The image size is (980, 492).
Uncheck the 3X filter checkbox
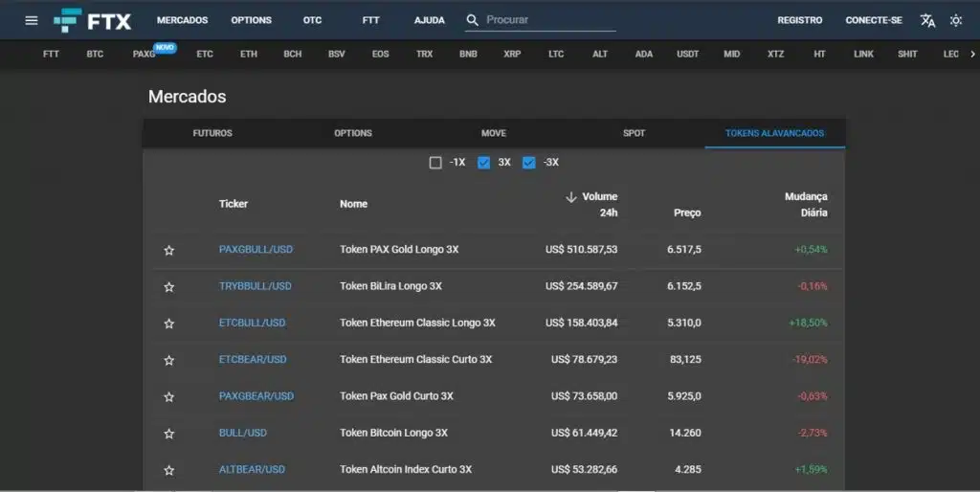click(x=483, y=163)
